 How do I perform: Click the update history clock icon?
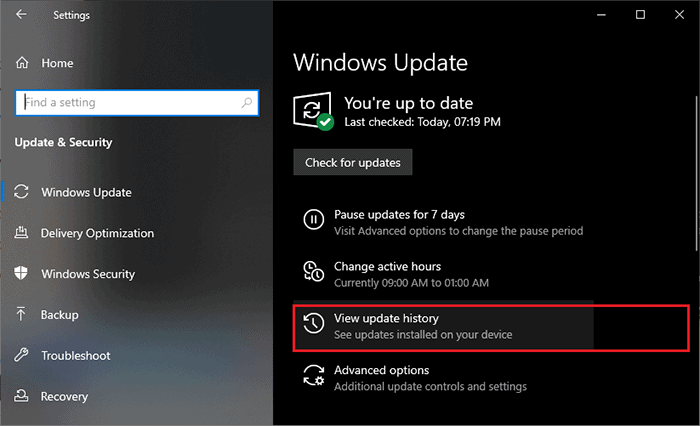(x=314, y=323)
